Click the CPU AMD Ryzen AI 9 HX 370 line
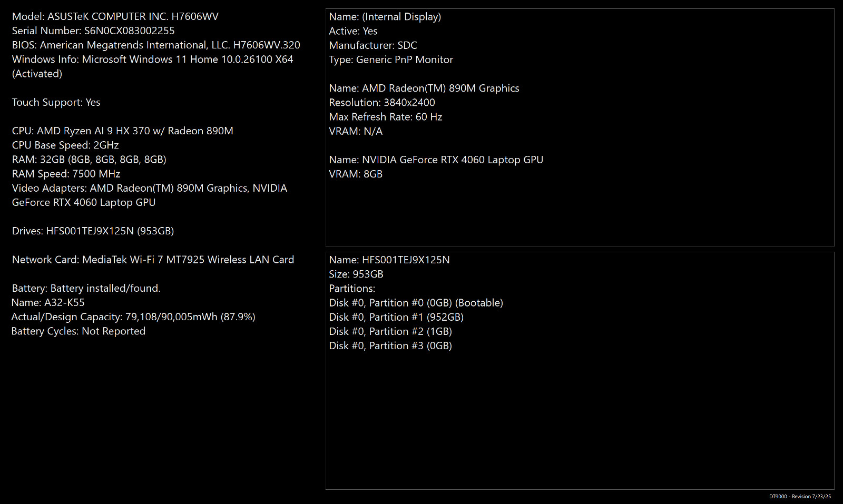The width and height of the screenshot is (843, 504). [x=122, y=131]
